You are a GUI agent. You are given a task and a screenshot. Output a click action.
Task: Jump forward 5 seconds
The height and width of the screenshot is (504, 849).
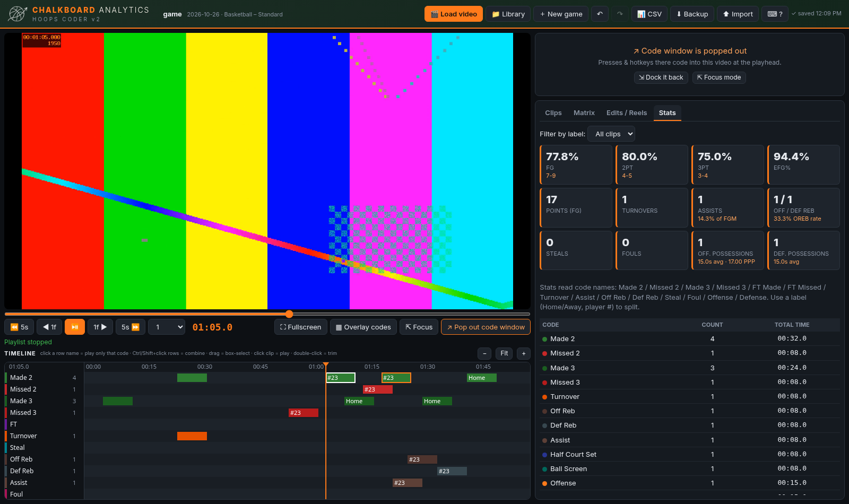(x=131, y=327)
